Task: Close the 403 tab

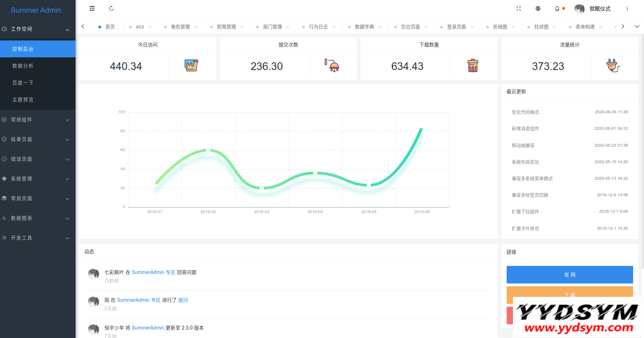Action: [x=150, y=27]
